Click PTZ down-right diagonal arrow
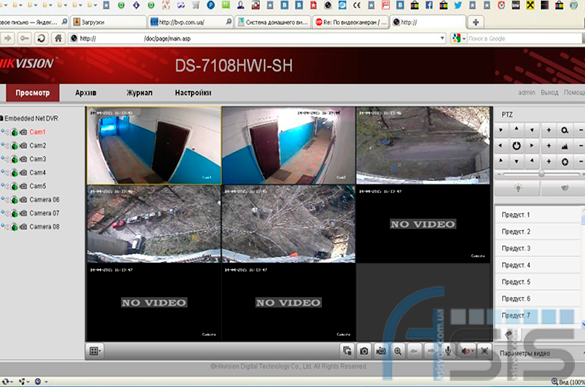Image resolution: width=585 pixels, height=387 pixels. (x=532, y=161)
